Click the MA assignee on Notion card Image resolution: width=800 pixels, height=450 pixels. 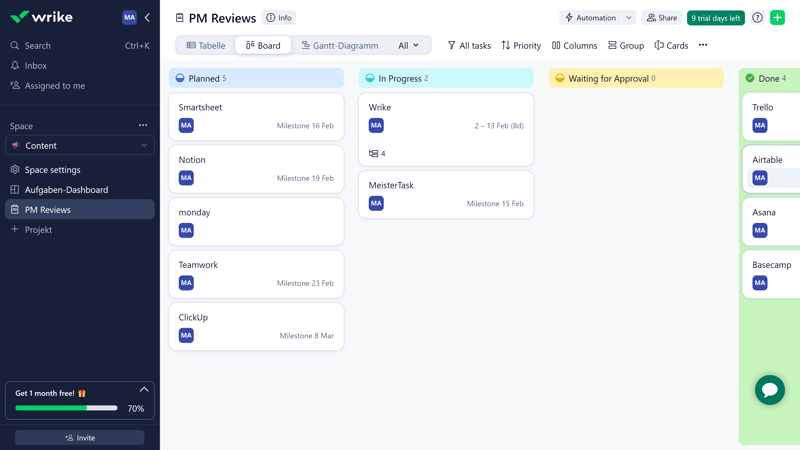click(186, 178)
